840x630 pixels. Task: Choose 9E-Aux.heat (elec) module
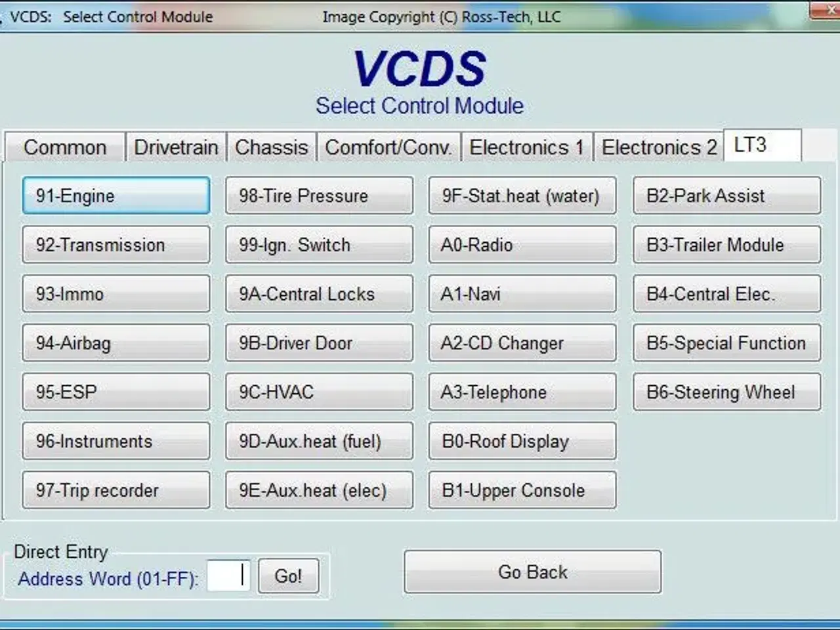[x=320, y=490]
